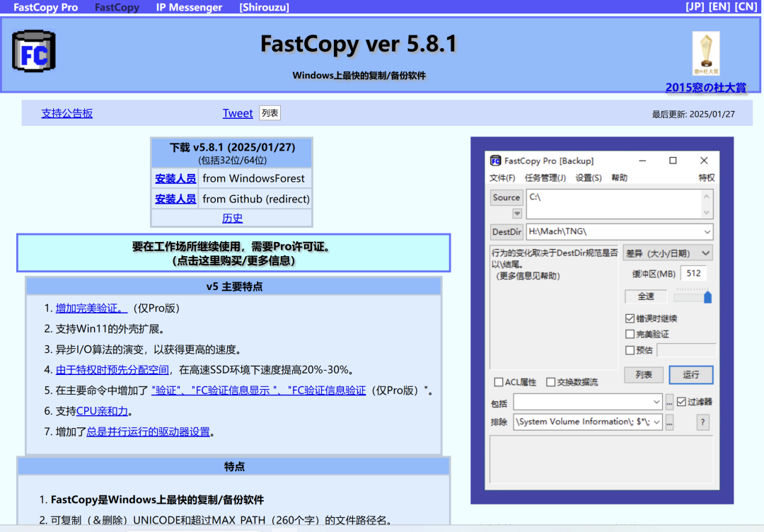The width and height of the screenshot is (764, 532).
Task: Toggle the 过滤器 checkbox
Action: (681, 402)
